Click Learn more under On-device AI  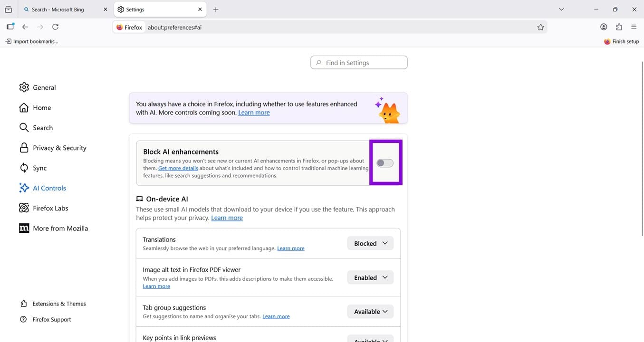tap(227, 218)
